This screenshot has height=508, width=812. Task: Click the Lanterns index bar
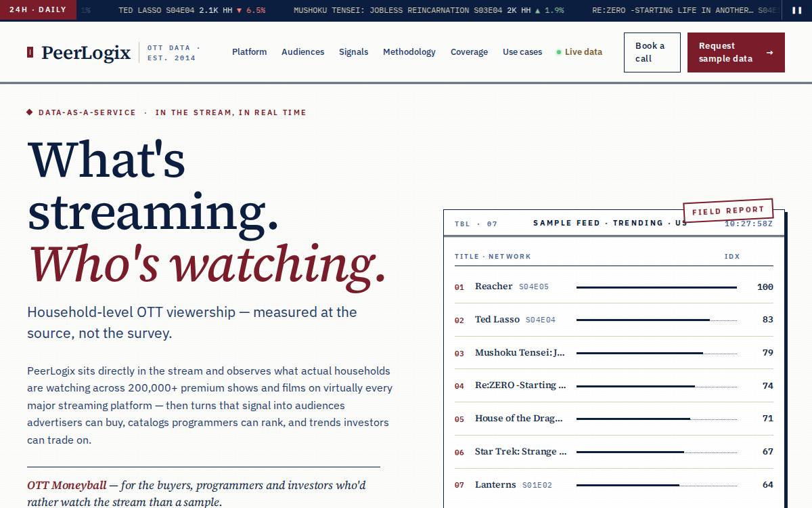click(656, 486)
